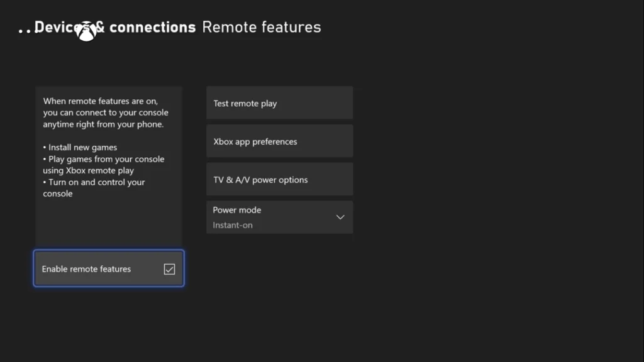
Task: Open Test remote play
Action: point(279,103)
